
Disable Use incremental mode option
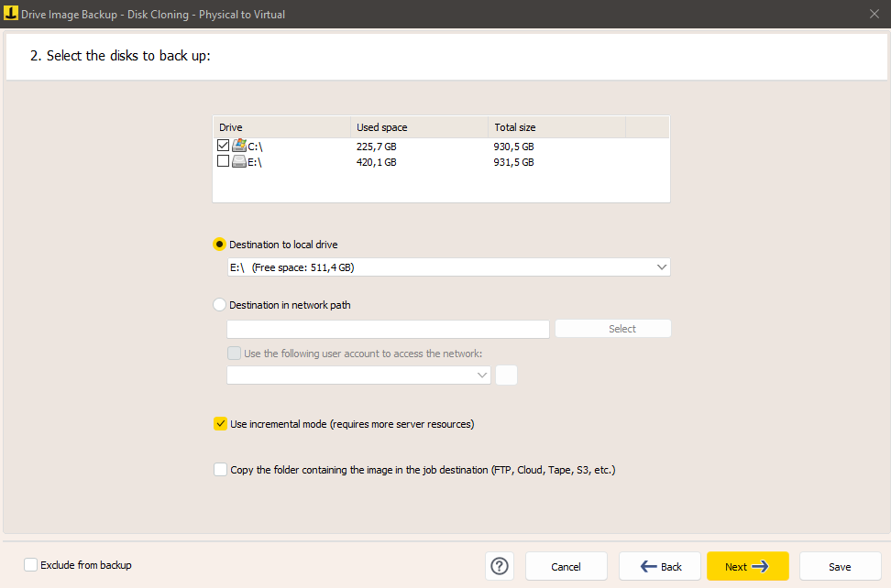(220, 424)
